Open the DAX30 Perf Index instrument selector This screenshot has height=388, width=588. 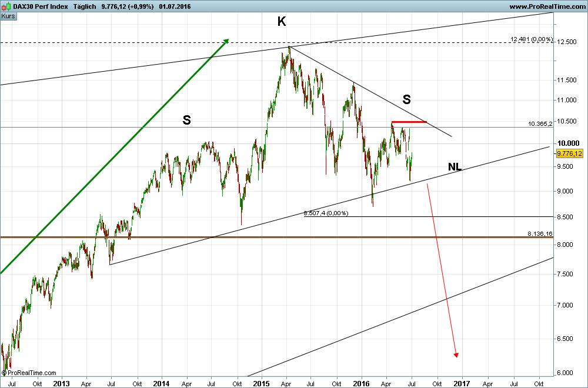(40, 5)
